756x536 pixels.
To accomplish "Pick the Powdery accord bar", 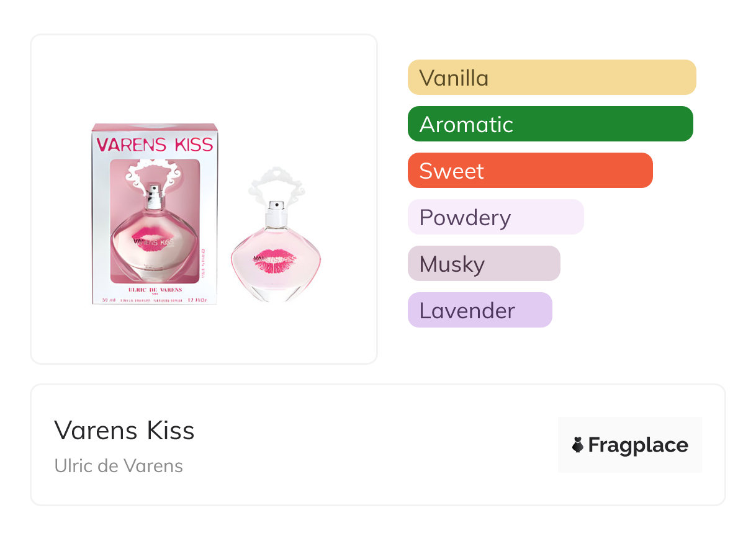I will click(x=495, y=217).
